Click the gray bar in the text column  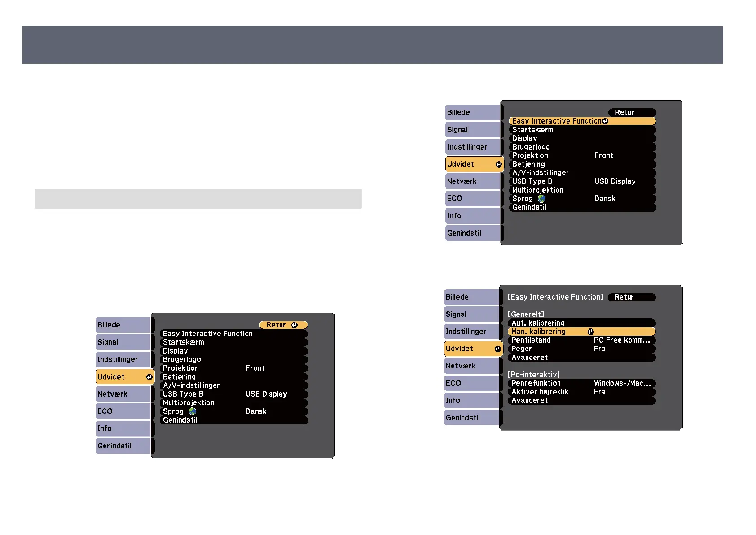coord(198,199)
